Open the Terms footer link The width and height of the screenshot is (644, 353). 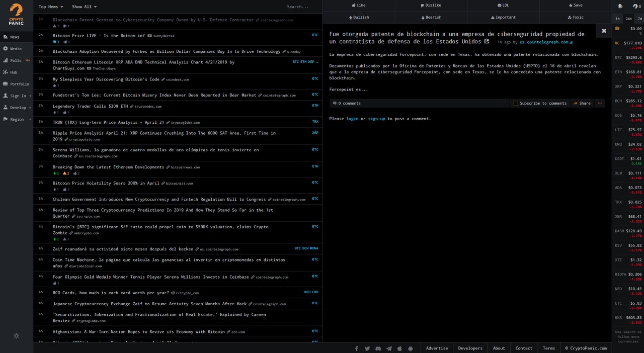tap(549, 348)
